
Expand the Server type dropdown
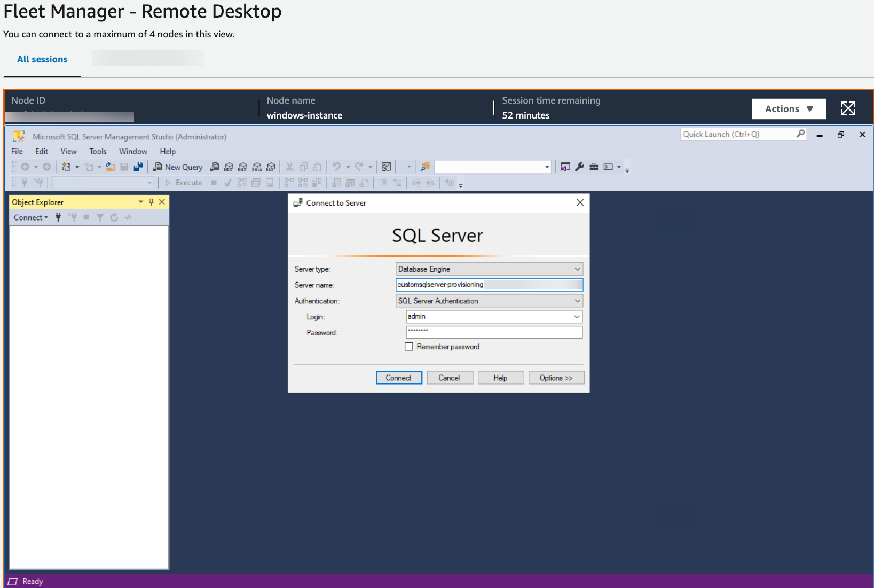(x=577, y=269)
